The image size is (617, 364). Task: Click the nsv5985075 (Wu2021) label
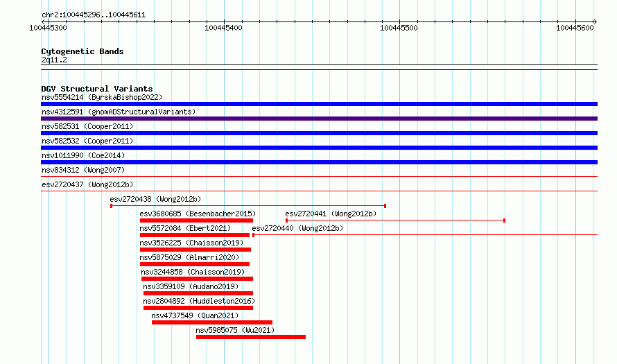click(235, 330)
